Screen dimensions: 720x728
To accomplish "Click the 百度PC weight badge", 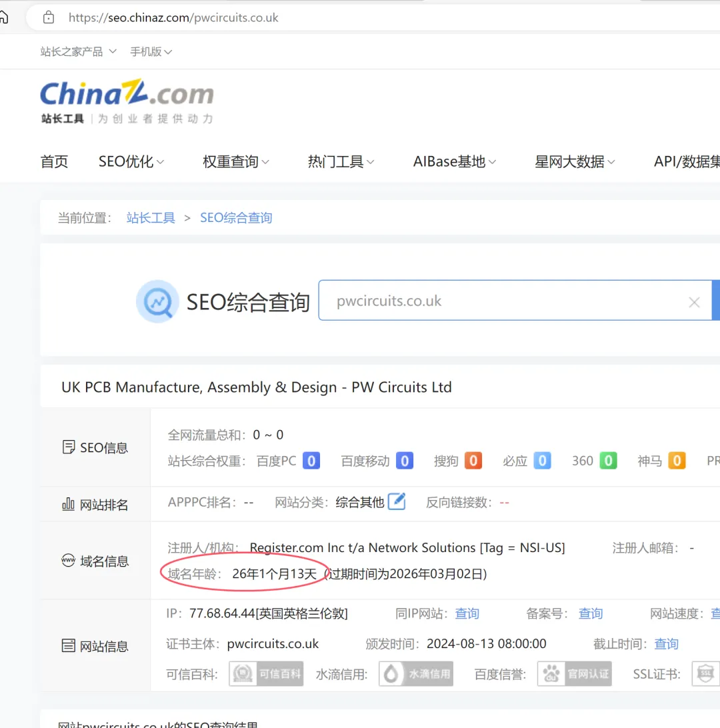I will point(311,461).
